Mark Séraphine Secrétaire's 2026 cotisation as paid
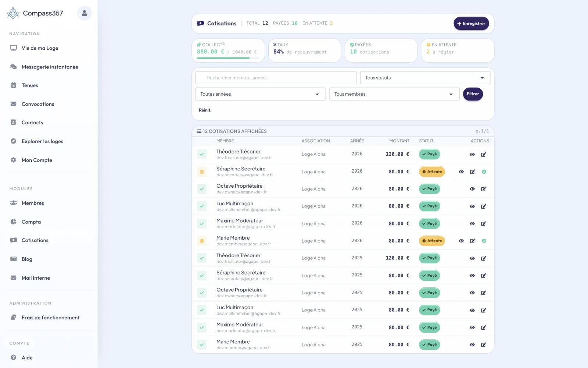The width and height of the screenshot is (588, 368). [484, 172]
